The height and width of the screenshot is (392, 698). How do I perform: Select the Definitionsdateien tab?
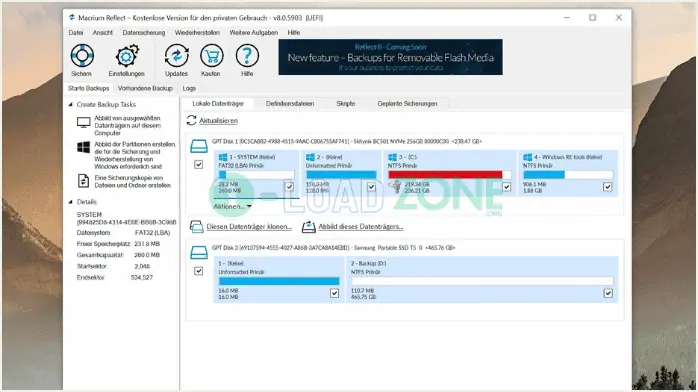pos(290,103)
